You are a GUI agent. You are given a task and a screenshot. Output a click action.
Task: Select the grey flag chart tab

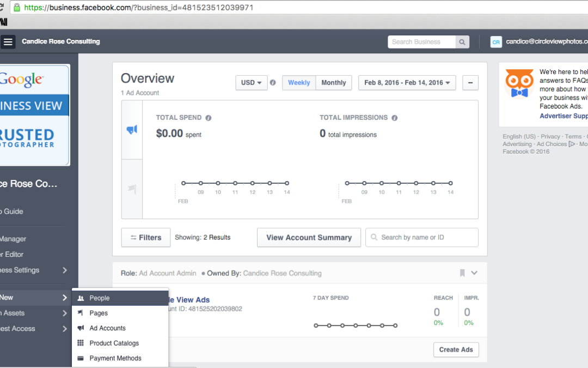[x=132, y=189]
